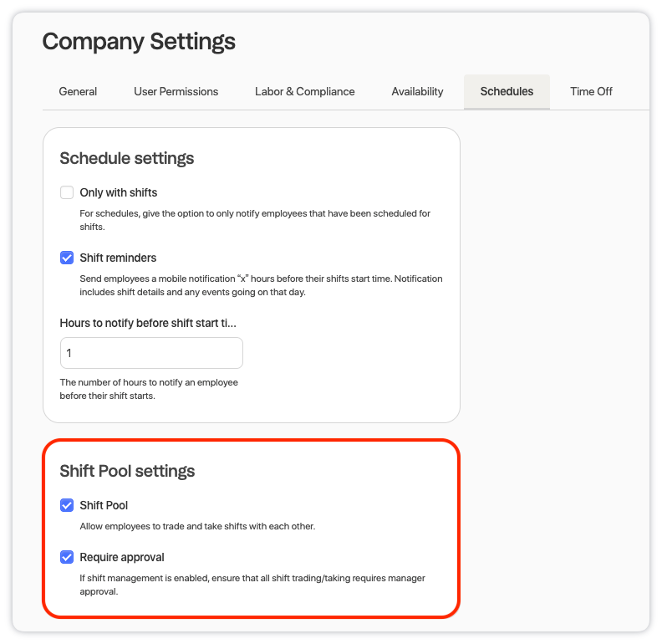Click the Shift Pool settings section heading
This screenshot has width=662, height=644.
127,471
